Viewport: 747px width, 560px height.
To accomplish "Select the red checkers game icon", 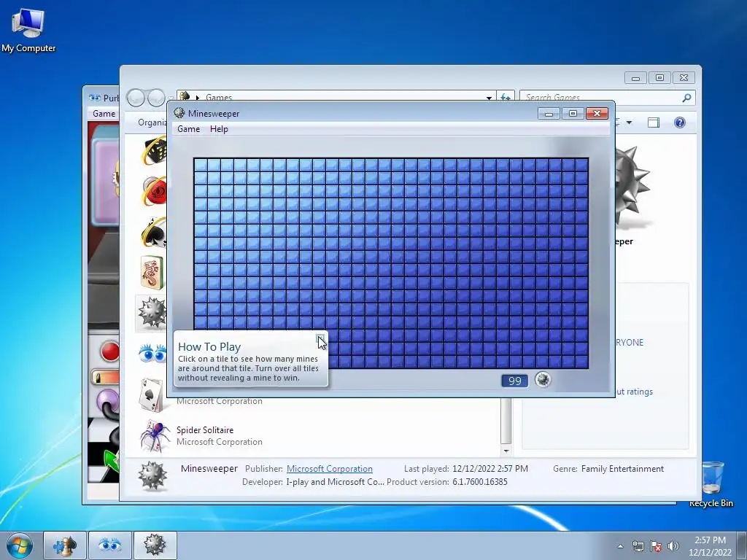I will tap(154, 190).
